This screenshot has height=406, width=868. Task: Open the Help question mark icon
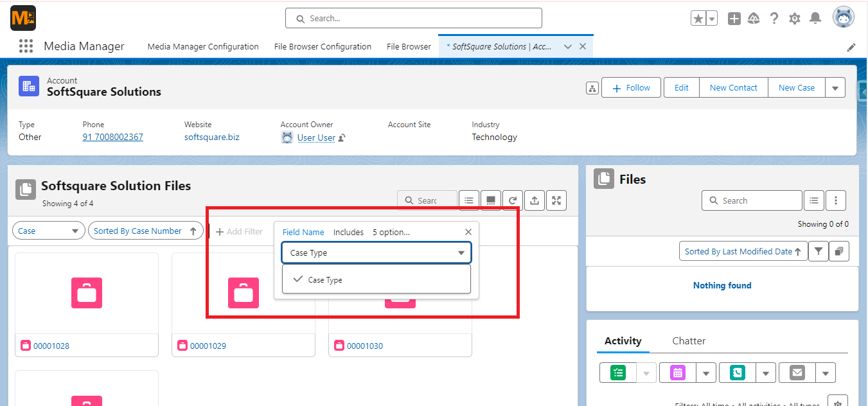click(x=774, y=19)
